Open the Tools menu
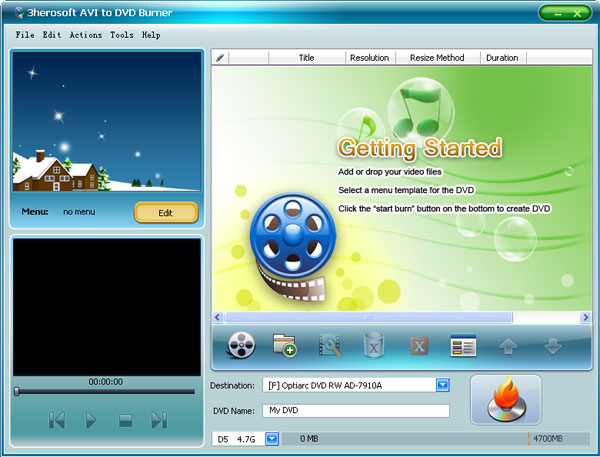600x457 pixels. tap(121, 35)
